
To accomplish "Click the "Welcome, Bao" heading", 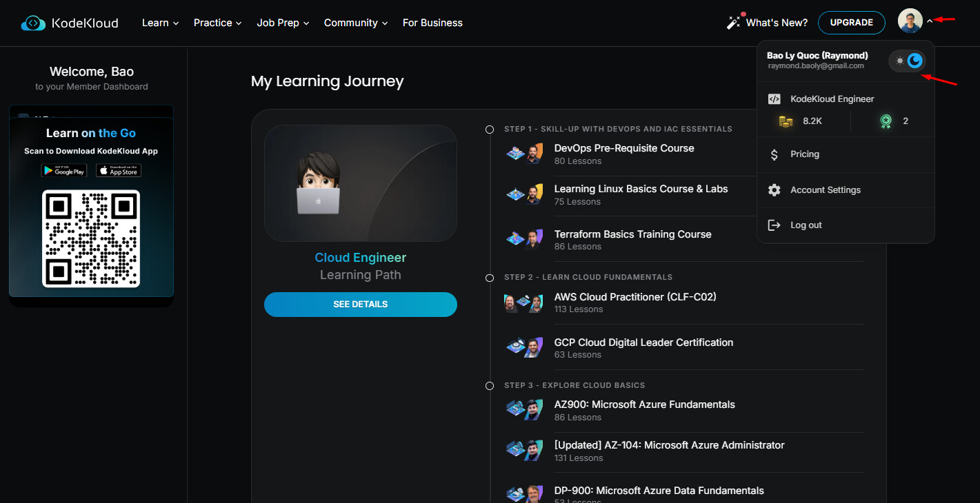I will coord(92,72).
